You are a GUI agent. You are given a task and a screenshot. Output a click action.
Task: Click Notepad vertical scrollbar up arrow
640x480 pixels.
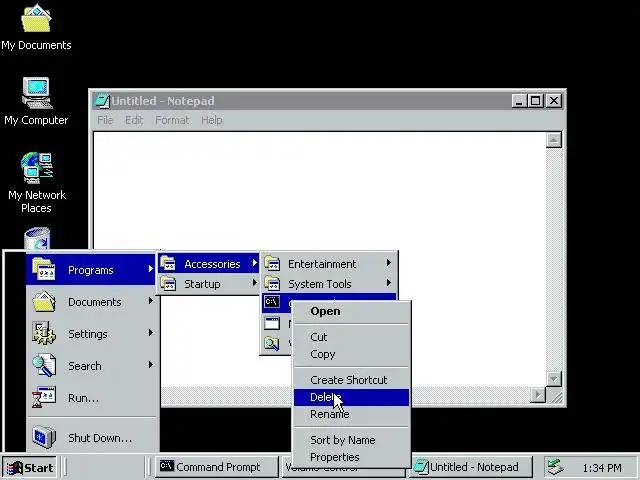tap(554, 140)
